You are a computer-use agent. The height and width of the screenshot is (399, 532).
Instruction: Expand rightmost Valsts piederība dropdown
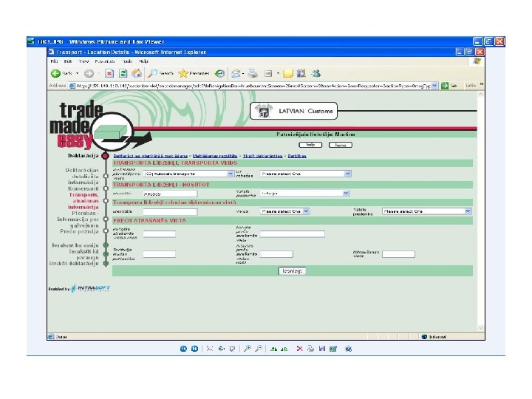pyautogui.click(x=468, y=211)
